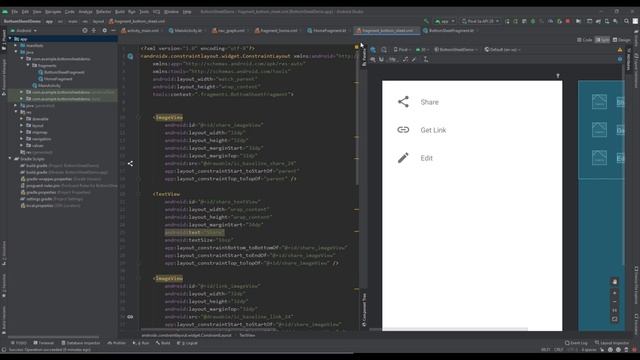The image size is (640, 360).
Task: Open the app run configuration dropdown
Action: 445,21
